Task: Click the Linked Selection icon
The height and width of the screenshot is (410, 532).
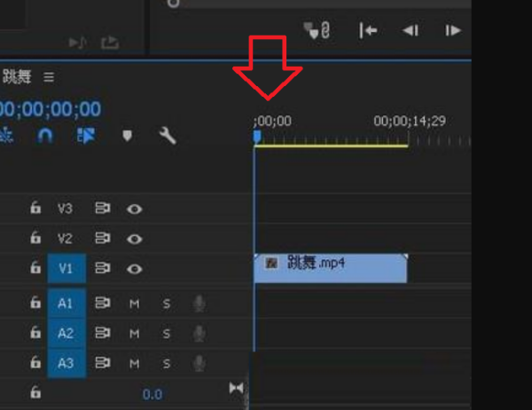Action: (87, 136)
